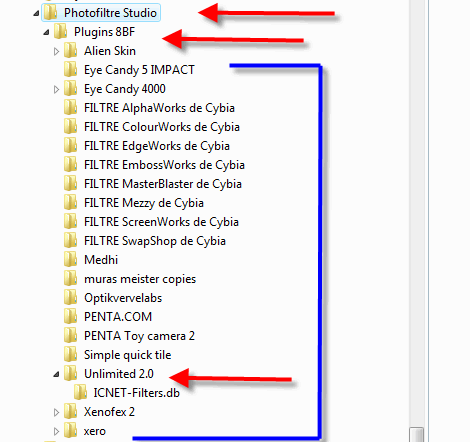Open FILTRE EmbossWorks de Cybia

[x=164, y=165]
